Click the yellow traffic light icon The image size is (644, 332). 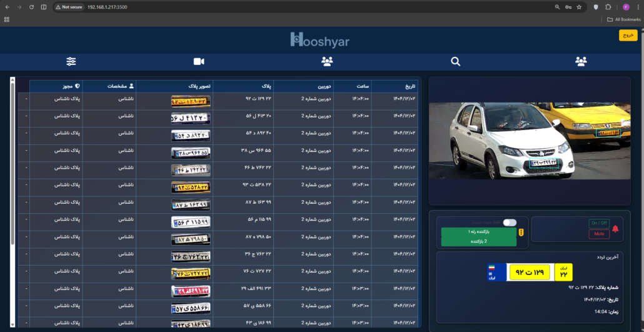coord(521,232)
